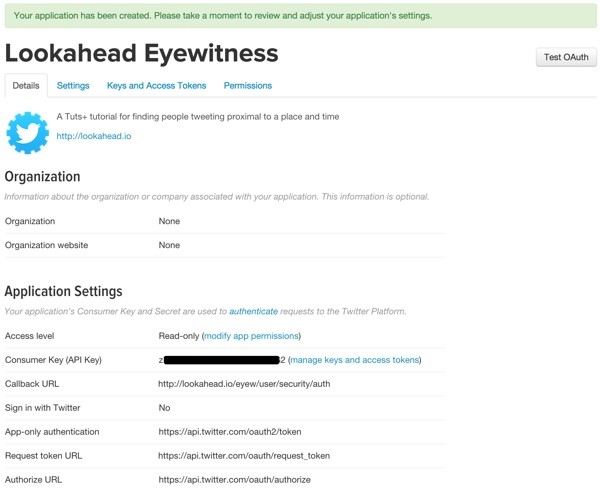This screenshot has width=600, height=488.
Task: Click the Test OAuth button
Action: 566,57
